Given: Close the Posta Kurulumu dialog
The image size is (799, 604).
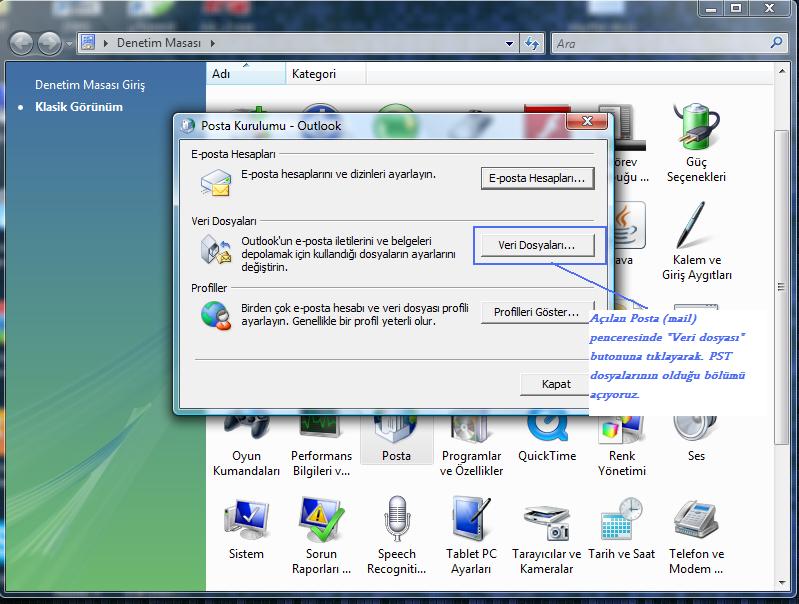Looking at the screenshot, I should tap(587, 121).
